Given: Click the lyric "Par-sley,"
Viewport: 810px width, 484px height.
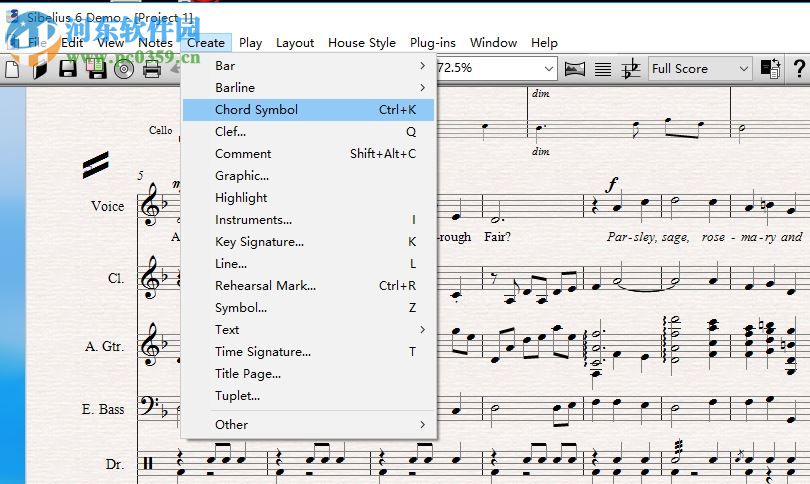Looking at the screenshot, I should pyautogui.click(x=633, y=237).
